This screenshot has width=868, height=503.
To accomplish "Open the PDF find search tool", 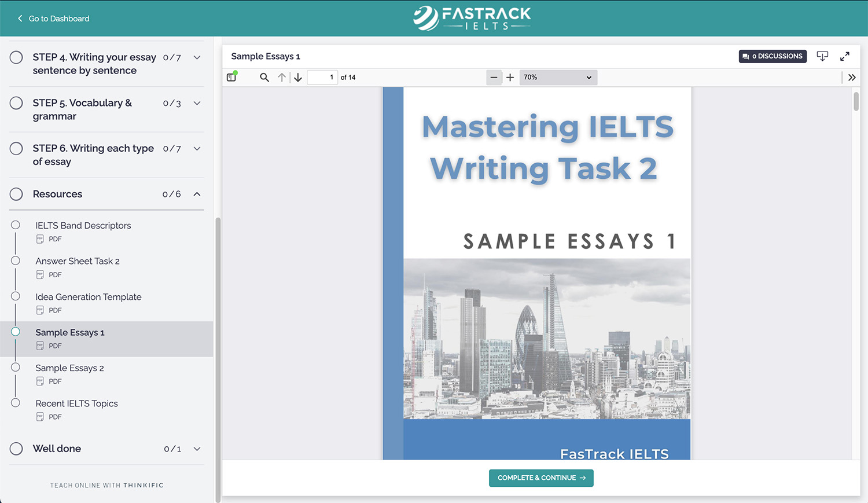I will pos(264,77).
